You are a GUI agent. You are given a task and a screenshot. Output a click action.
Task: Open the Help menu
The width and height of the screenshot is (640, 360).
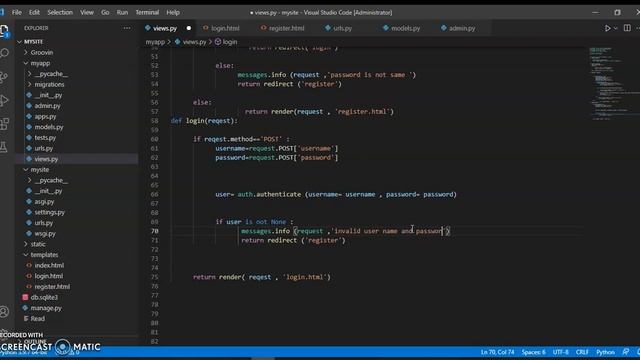pos(173,12)
